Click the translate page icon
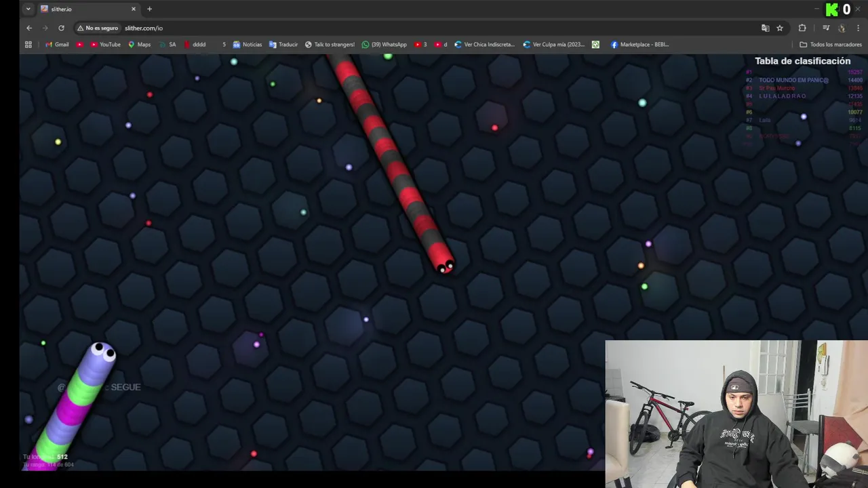Viewport: 868px width, 488px height. click(x=766, y=28)
